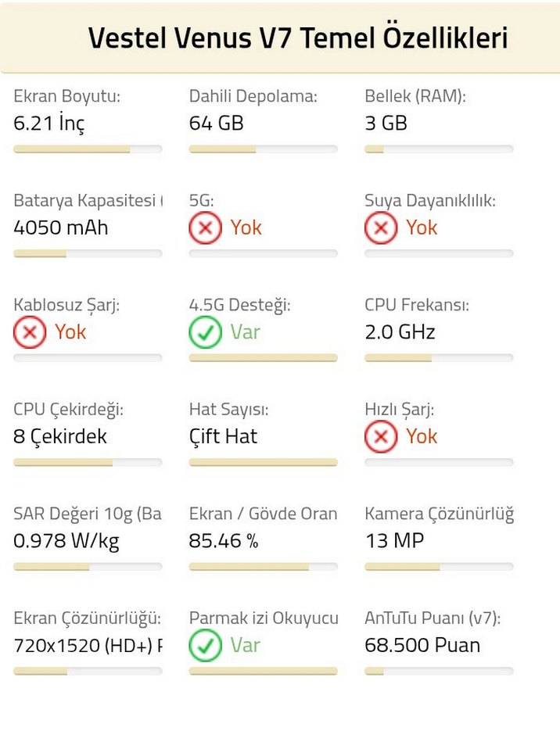Click the green checkmark for 4.5G Desteği
This screenshot has width=560, height=749.
(x=204, y=332)
